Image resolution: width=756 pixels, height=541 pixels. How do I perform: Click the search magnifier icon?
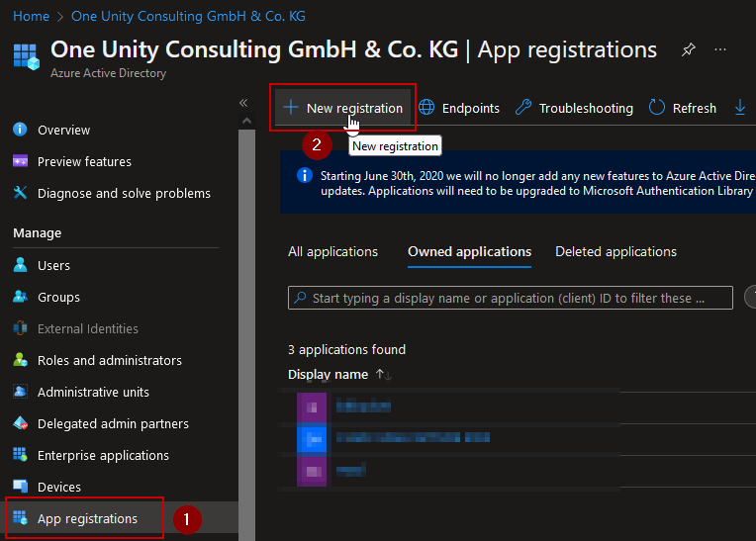[x=301, y=298]
